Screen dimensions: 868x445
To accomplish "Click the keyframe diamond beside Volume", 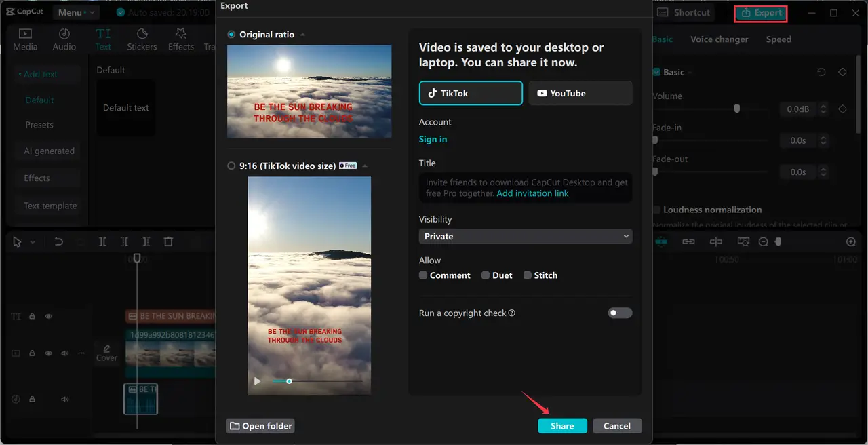I will coord(842,109).
